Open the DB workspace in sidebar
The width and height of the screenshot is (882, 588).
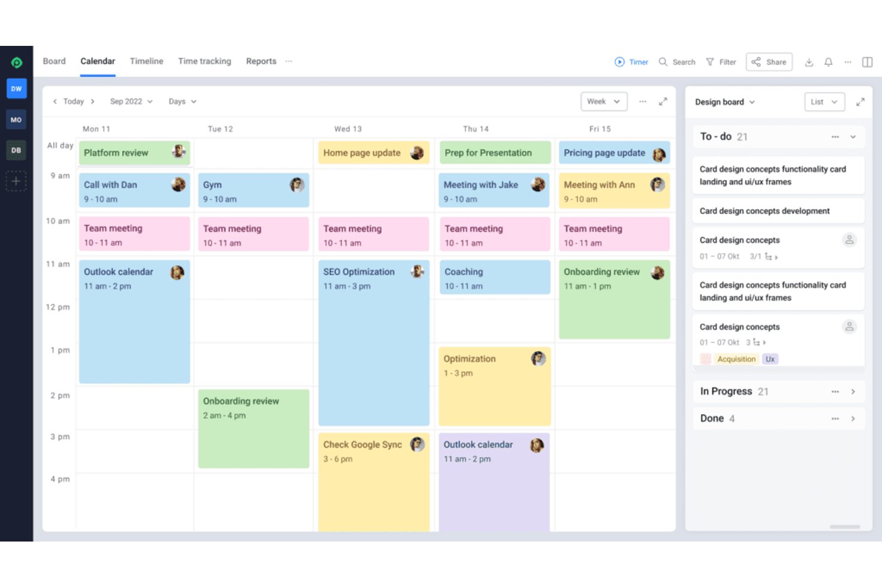pos(16,150)
